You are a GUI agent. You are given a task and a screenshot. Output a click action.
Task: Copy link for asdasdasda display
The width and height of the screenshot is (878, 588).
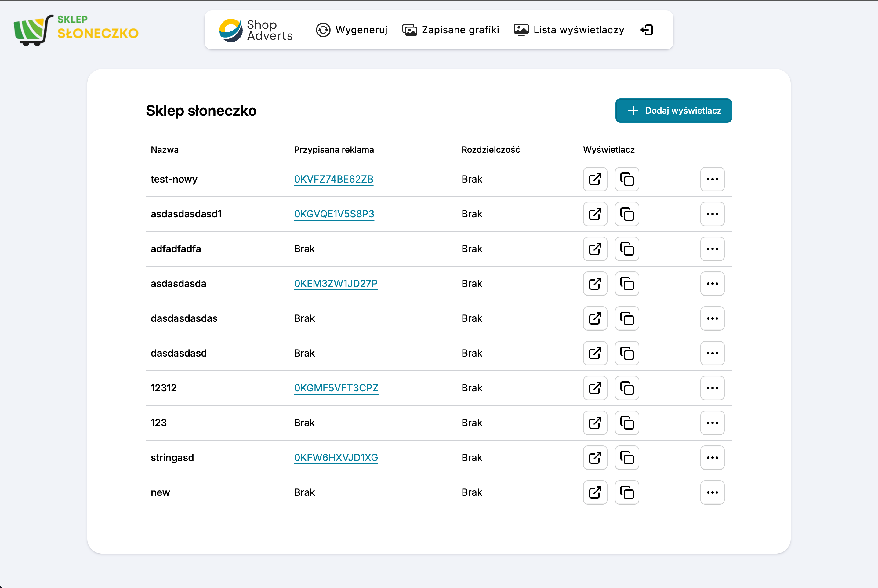pos(627,284)
